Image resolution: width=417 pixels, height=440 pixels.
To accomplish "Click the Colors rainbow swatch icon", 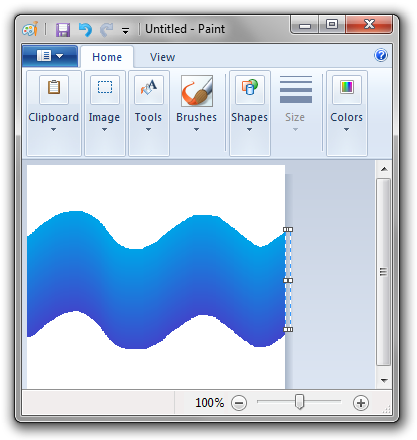I will pos(347,89).
